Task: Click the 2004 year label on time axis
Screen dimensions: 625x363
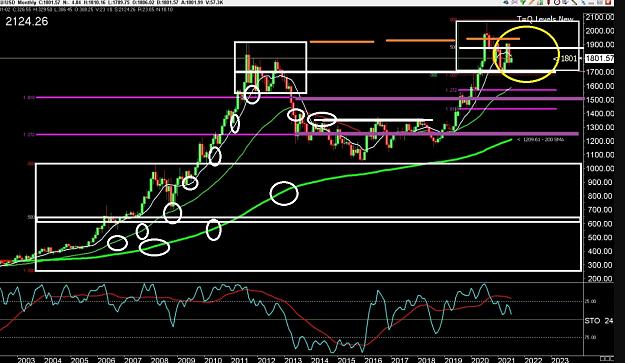Action: pos(53,360)
